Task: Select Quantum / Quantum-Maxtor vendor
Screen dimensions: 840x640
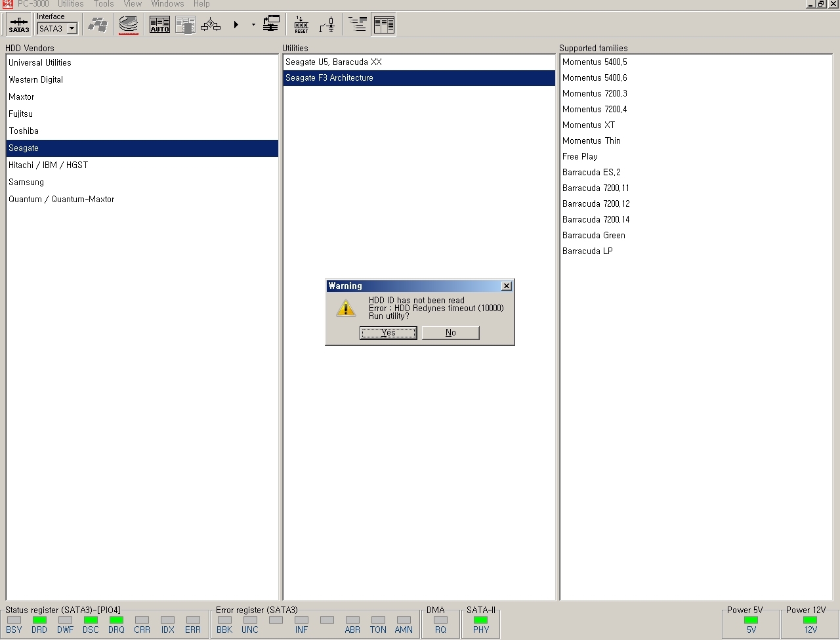Action: (x=142, y=200)
